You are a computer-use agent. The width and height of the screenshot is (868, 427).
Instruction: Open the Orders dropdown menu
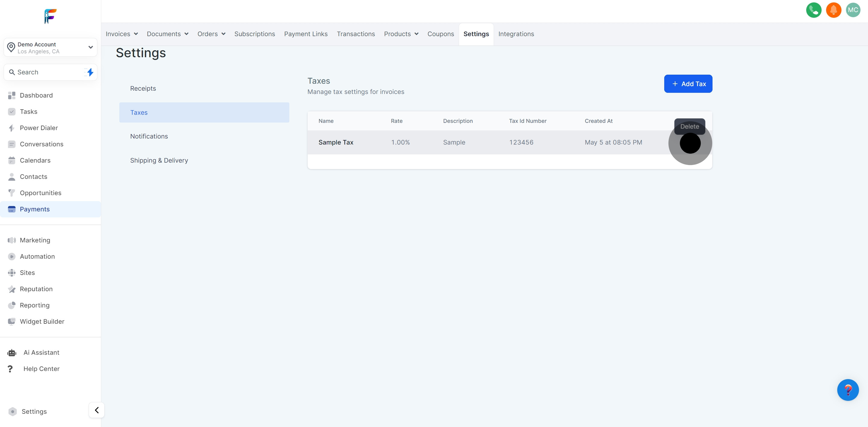click(211, 34)
